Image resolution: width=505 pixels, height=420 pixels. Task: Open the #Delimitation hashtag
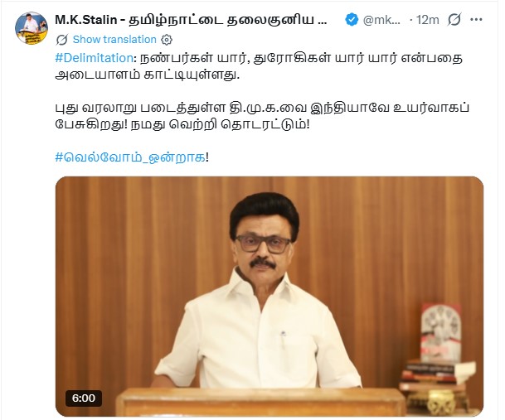94,58
